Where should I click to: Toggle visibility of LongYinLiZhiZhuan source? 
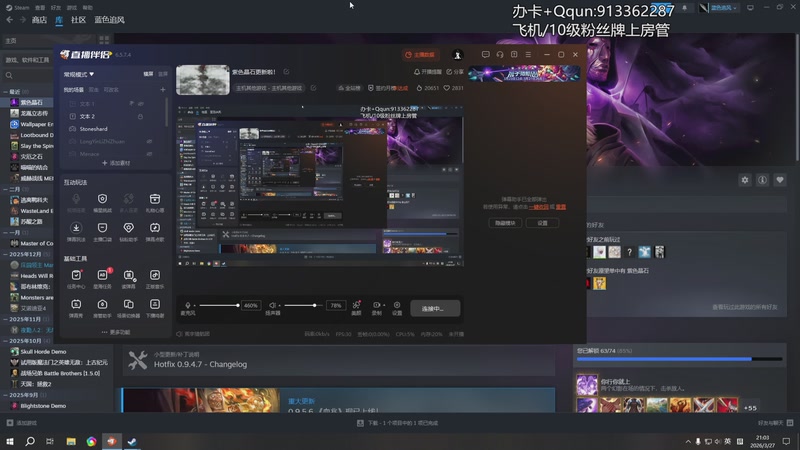[149, 141]
